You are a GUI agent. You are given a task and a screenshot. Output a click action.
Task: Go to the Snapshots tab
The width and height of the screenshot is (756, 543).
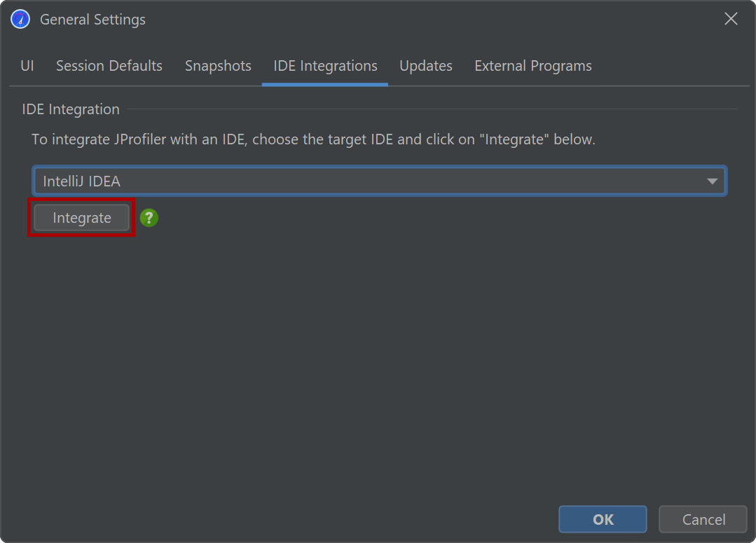218,66
